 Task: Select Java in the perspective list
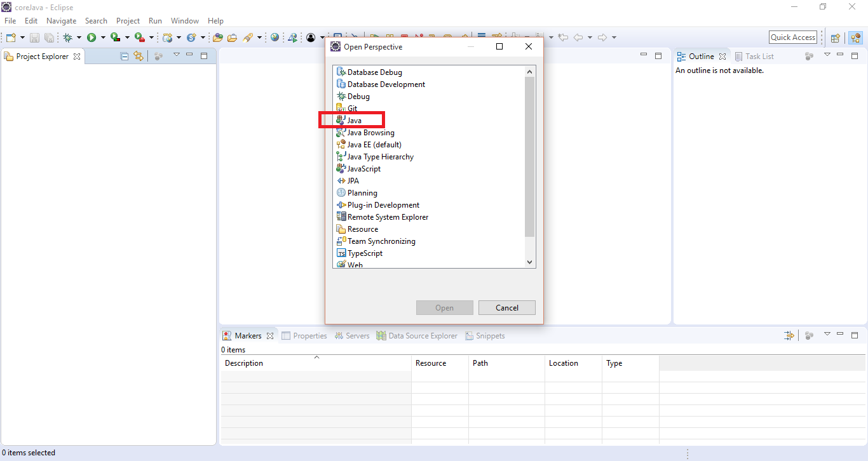point(349,121)
